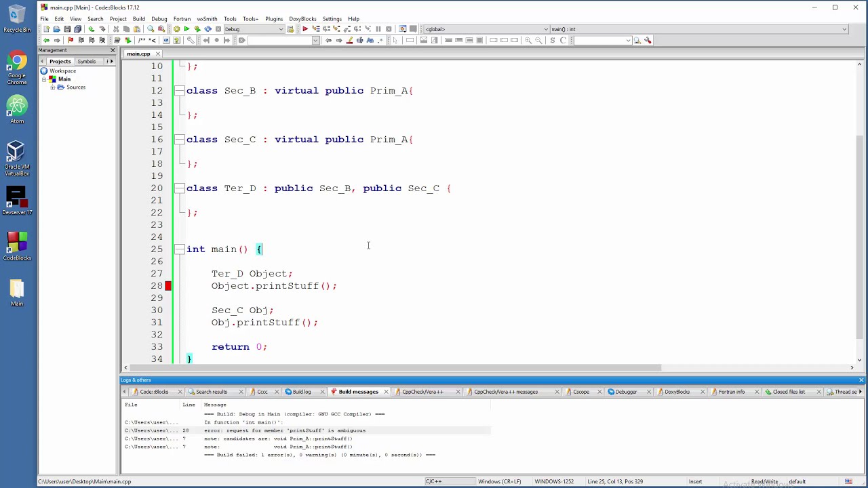Create a new file from toolbar
This screenshot has width=868, height=488.
tap(46, 29)
